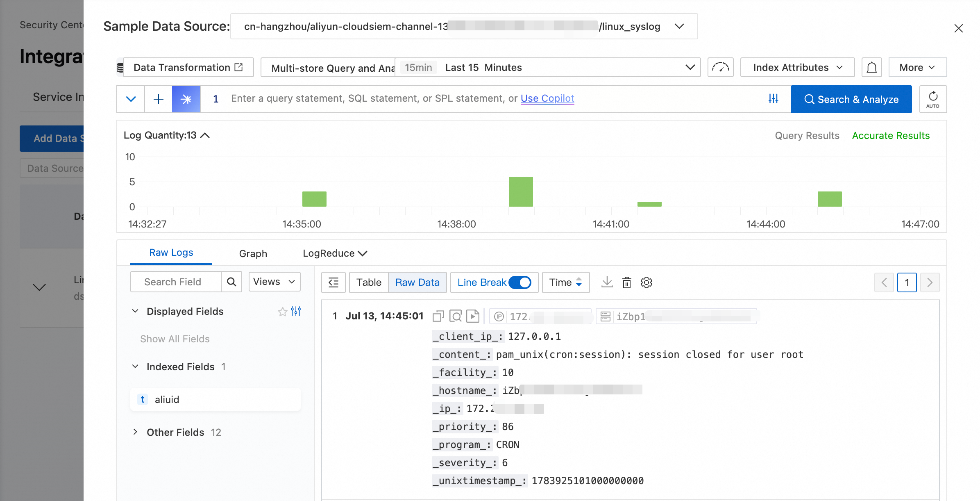980x501 pixels.
Task: Switch to the Graph tab
Action: pos(253,253)
